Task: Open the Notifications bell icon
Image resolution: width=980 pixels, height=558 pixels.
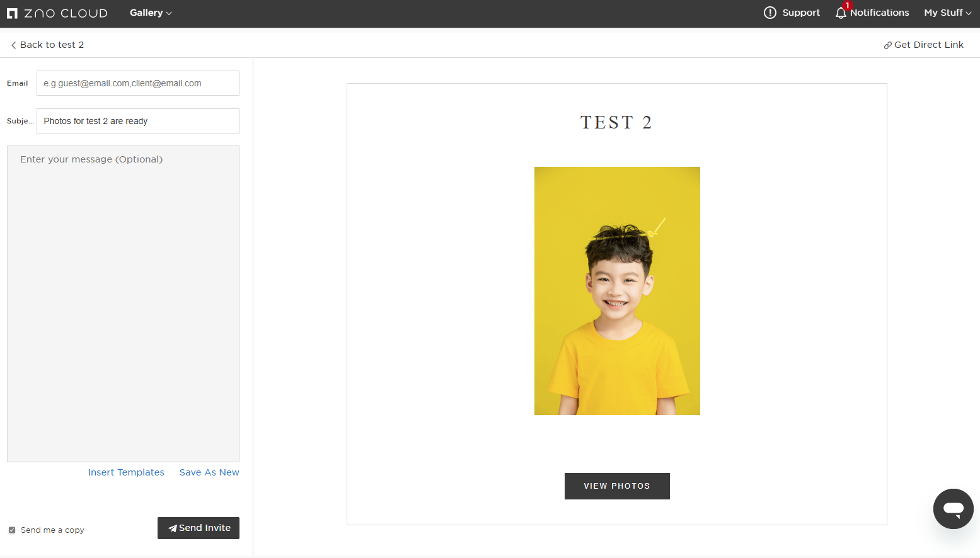Action: [x=841, y=13]
